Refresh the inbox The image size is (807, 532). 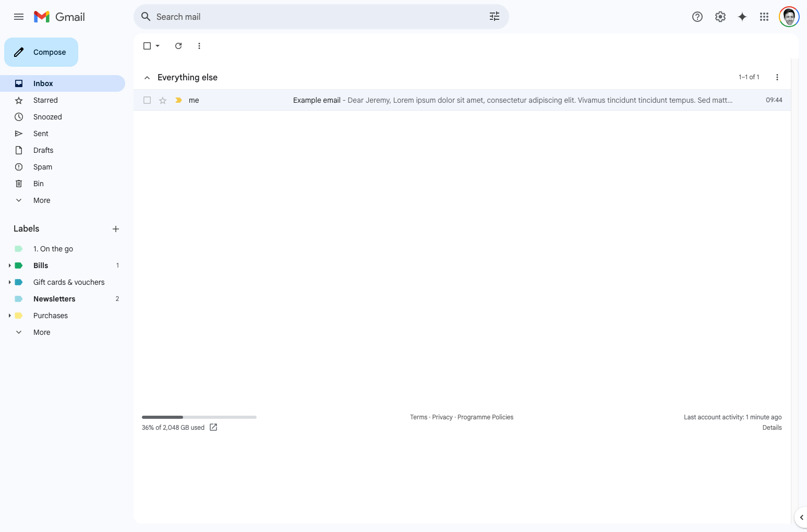click(178, 46)
